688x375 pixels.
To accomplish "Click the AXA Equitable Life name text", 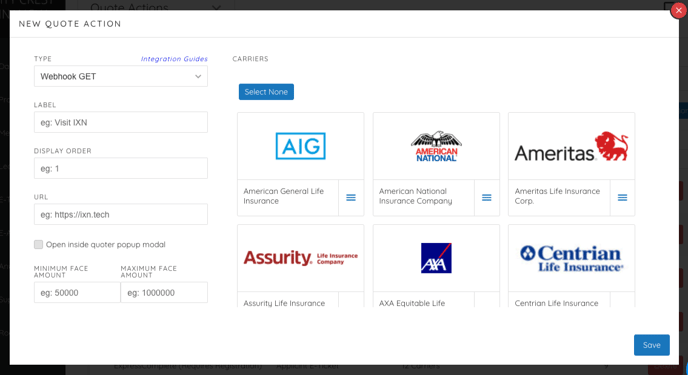I will (412, 303).
